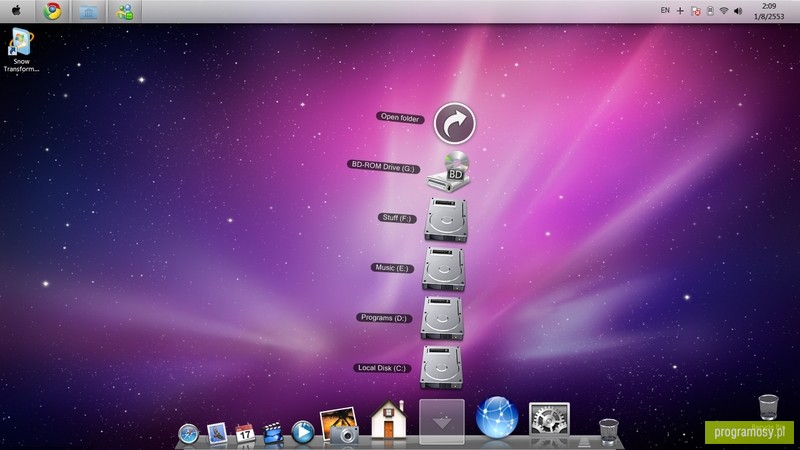This screenshot has height=450, width=800.
Task: Launch the iMovie clapperboard dock icon
Action: [x=273, y=432]
